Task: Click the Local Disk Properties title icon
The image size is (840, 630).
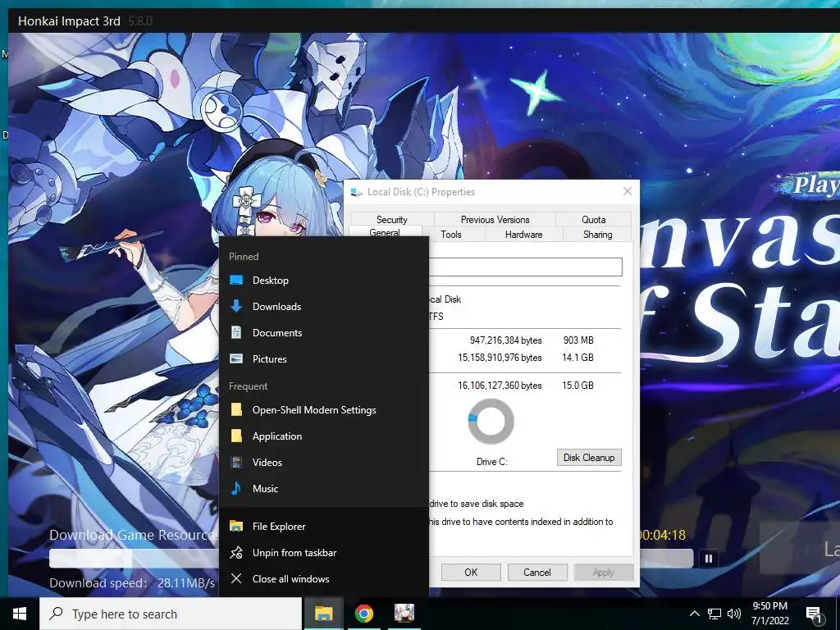Action: tap(356, 192)
